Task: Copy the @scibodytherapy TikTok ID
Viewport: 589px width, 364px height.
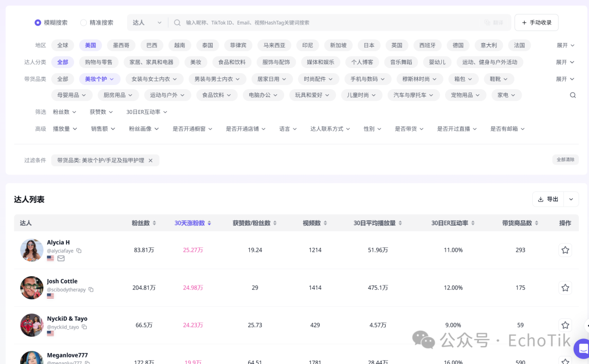Action: [x=91, y=290]
